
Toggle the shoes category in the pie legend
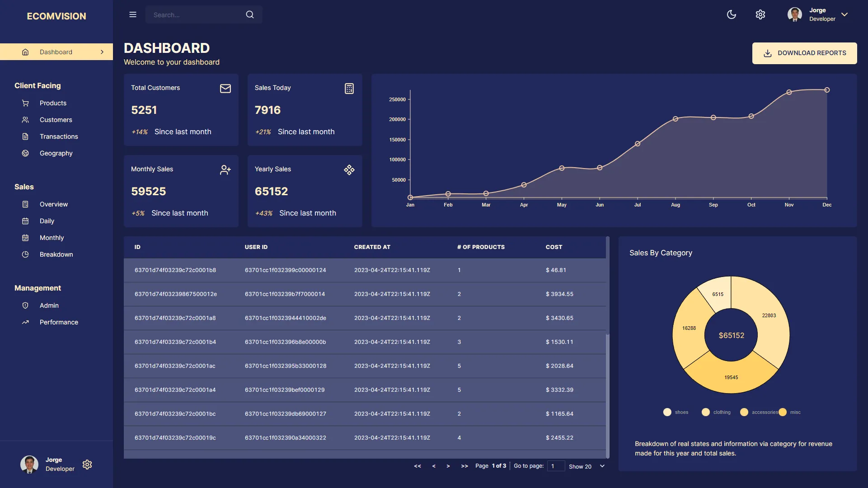[x=667, y=412]
